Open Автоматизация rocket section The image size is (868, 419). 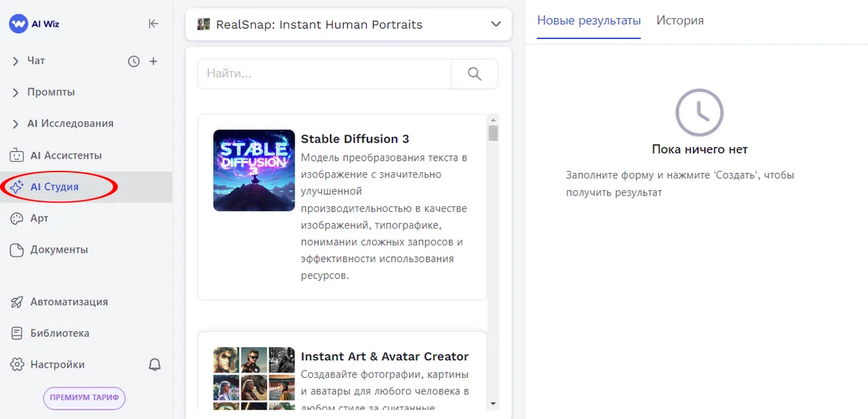point(69,302)
